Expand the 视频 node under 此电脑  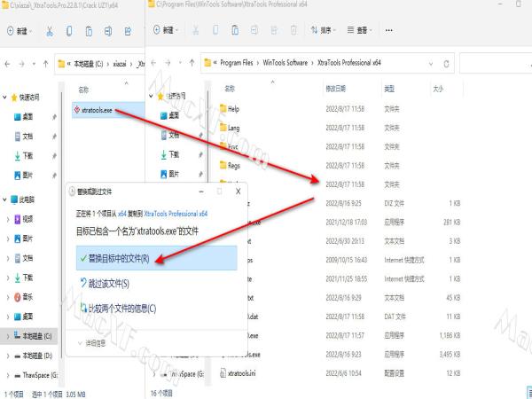(8, 219)
